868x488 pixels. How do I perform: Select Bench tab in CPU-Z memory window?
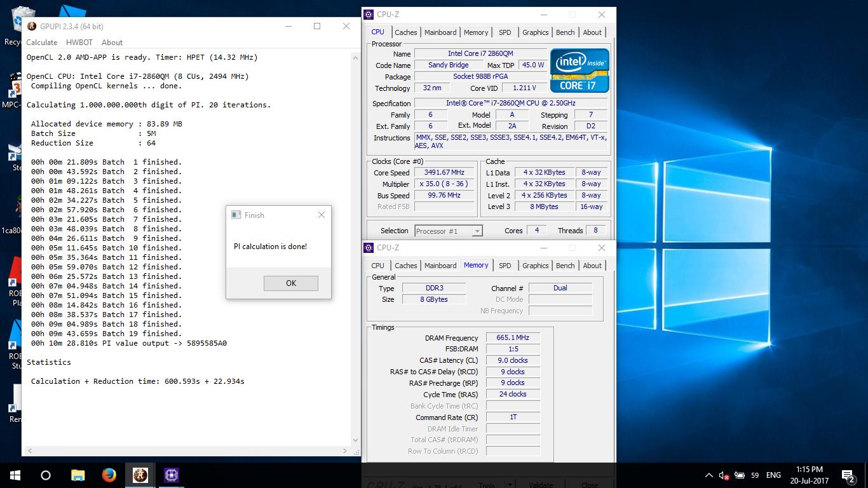[x=565, y=266]
